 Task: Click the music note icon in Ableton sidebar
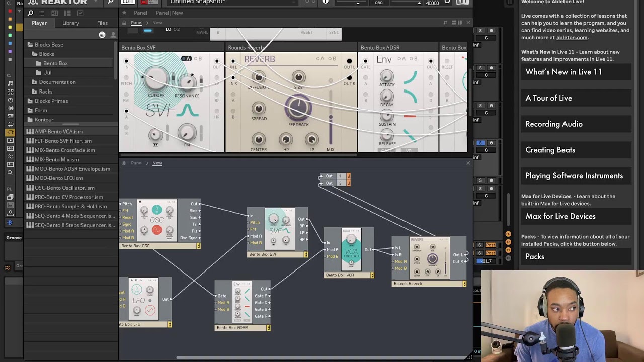11,83
